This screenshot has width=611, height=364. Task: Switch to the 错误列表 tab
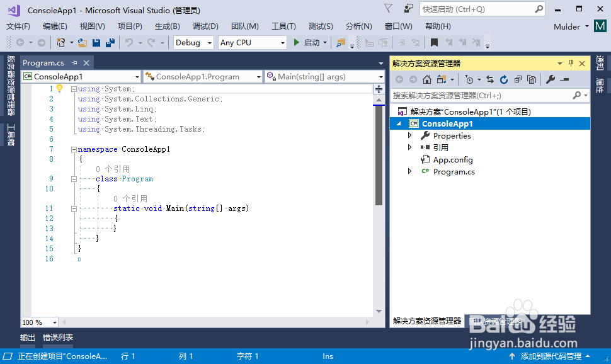tap(58, 338)
